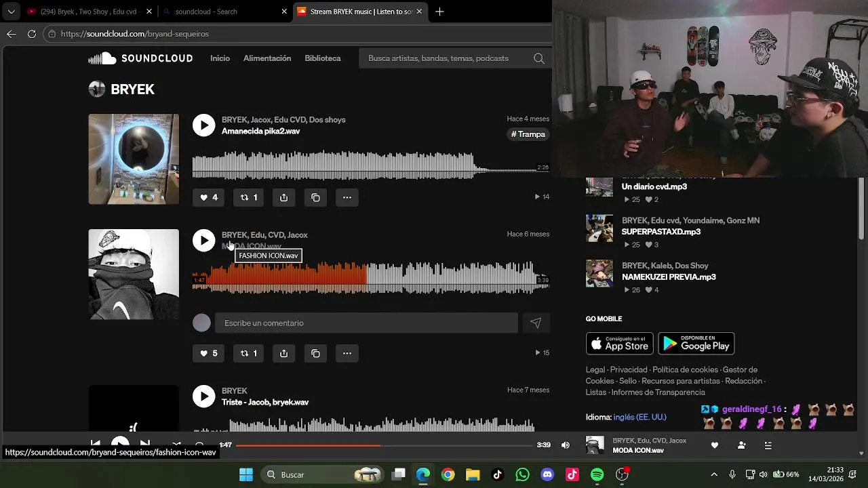Repost Amanecida pika2.wav

[x=249, y=197]
